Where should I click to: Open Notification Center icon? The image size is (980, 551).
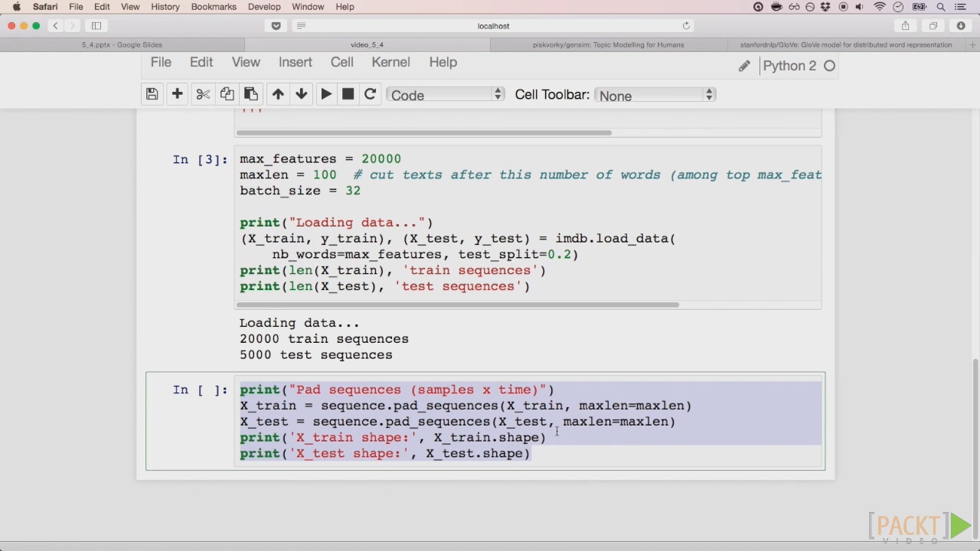962,6
